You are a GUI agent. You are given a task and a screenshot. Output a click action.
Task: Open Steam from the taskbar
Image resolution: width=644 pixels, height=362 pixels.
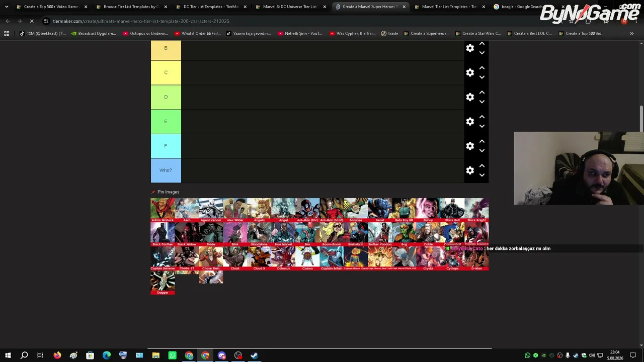pos(255,355)
